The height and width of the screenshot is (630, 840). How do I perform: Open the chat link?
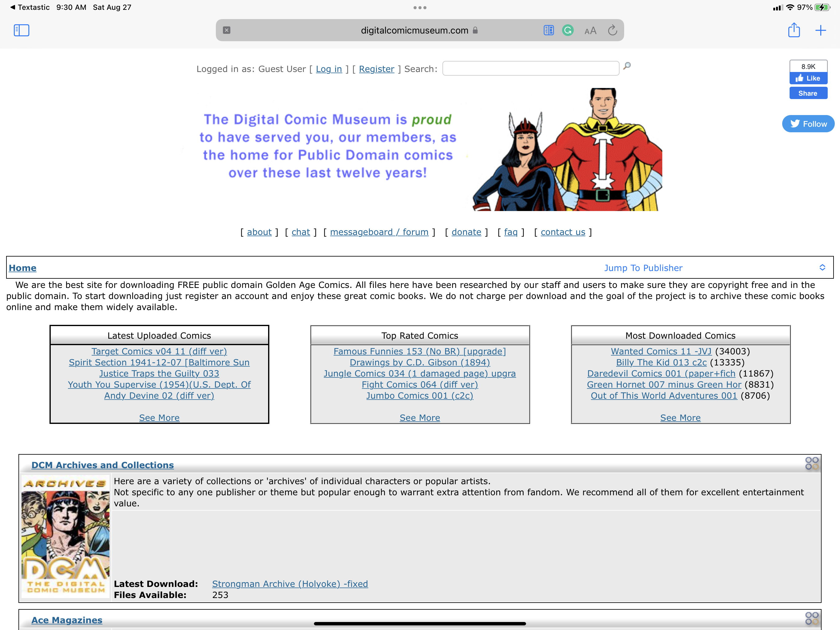point(300,232)
